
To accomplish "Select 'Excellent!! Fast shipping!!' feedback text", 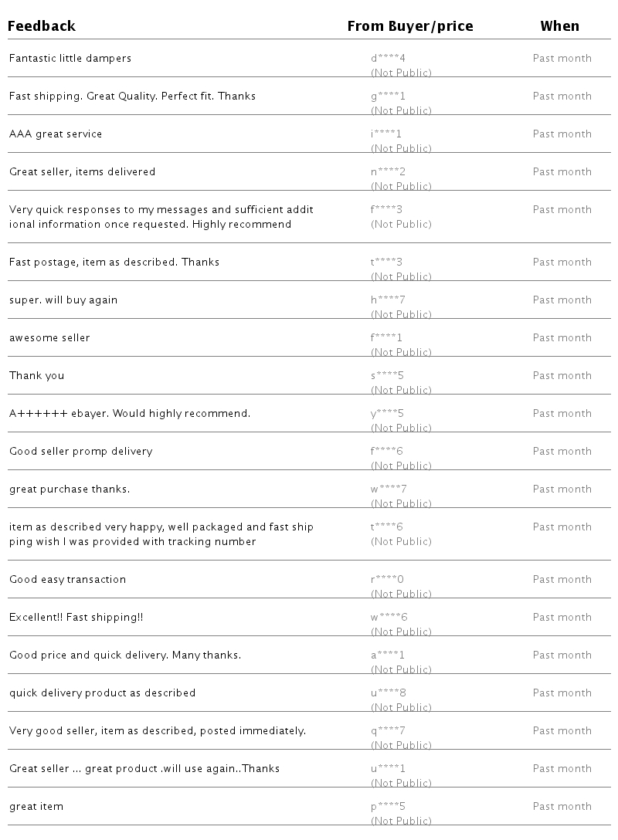I will tap(76, 618).
